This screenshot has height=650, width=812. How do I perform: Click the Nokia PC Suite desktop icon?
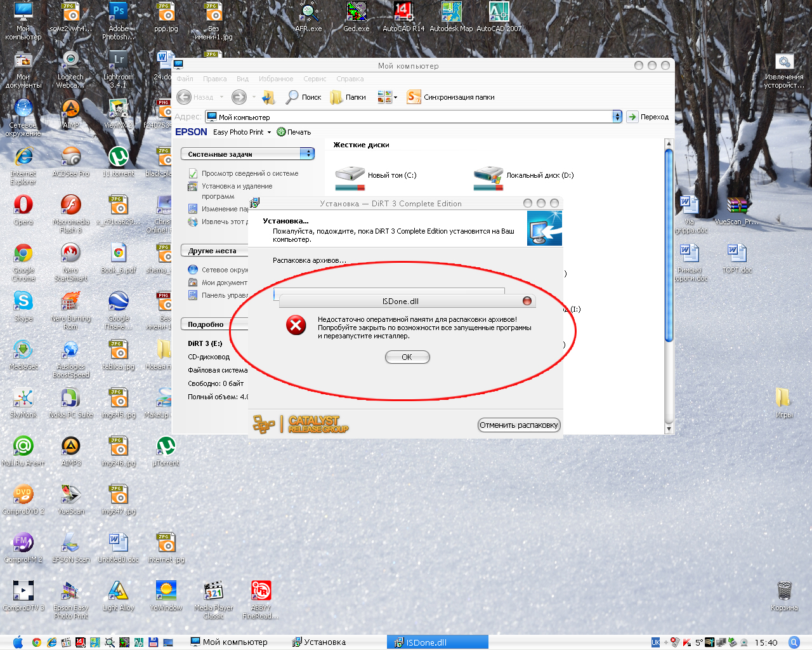71,402
